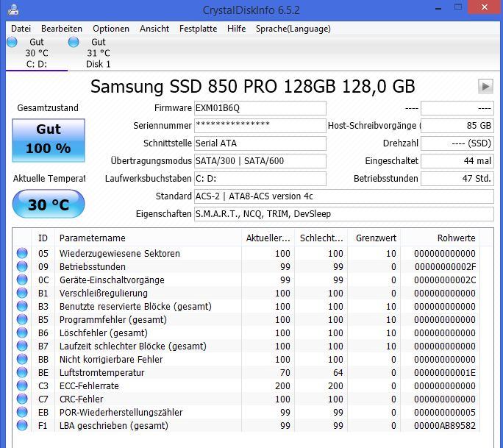503x448 pixels.
Task: Click the Übertragungsmodus field SATA/300 | SATA/600
Action: (260, 161)
